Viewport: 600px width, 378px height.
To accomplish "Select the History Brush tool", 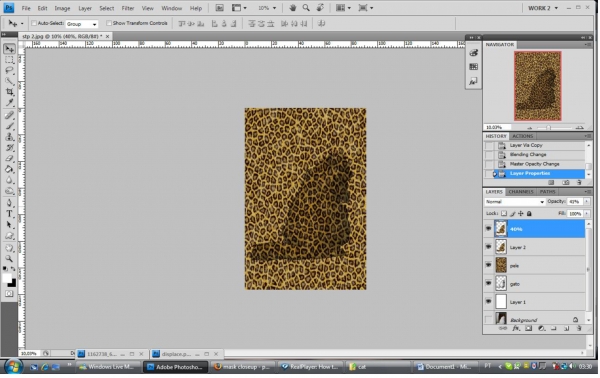I will (9, 148).
